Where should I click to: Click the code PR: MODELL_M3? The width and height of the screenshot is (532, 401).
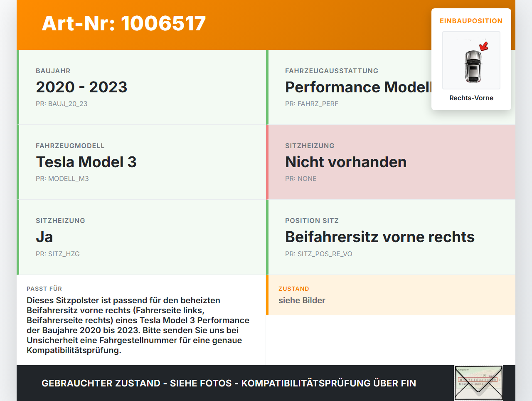(x=62, y=178)
